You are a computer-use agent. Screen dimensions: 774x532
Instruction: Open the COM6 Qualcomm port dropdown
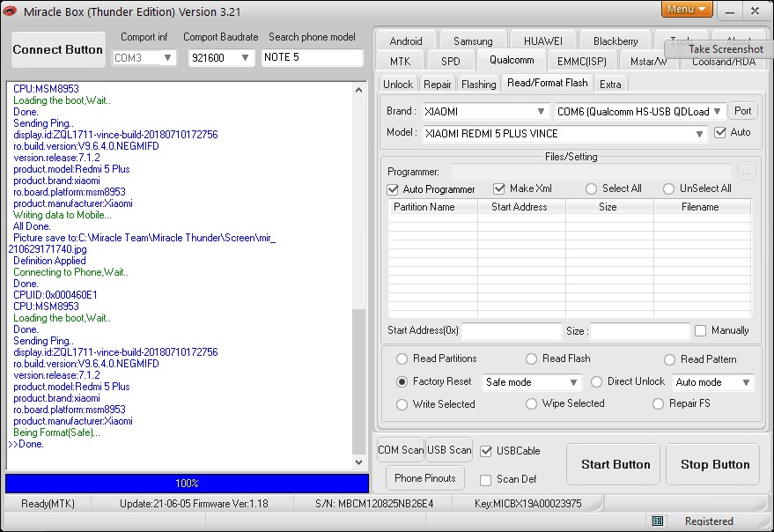point(717,112)
